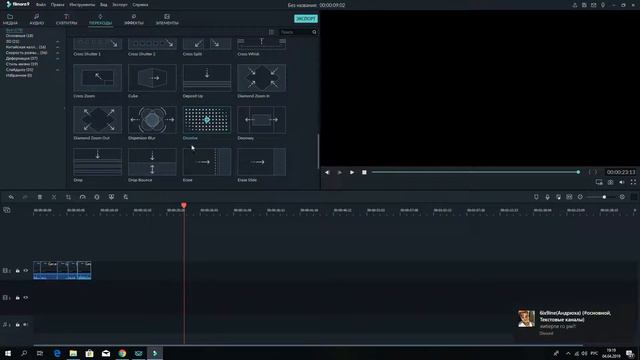The image size is (640, 360).
Task: Open the Эффекты effects tab
Action: pos(134,19)
